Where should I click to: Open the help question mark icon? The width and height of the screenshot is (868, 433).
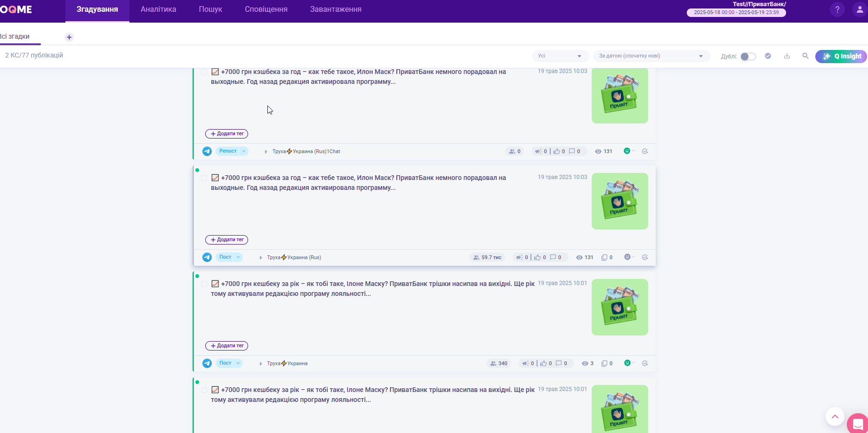click(837, 9)
